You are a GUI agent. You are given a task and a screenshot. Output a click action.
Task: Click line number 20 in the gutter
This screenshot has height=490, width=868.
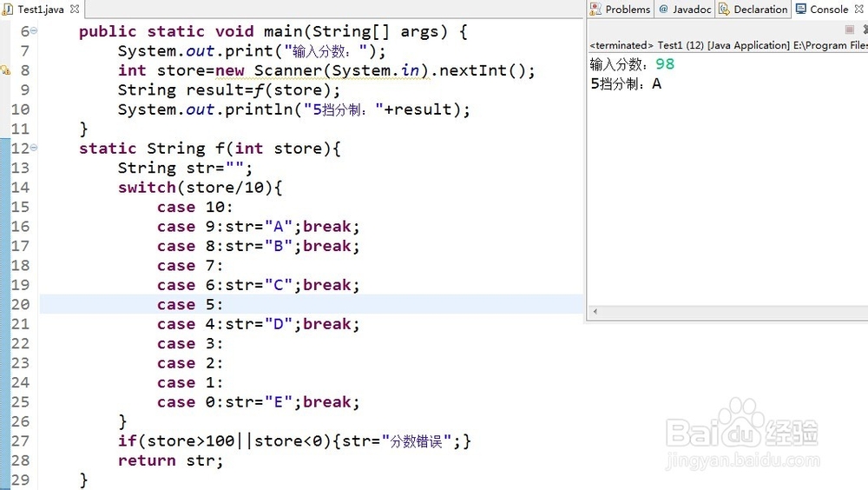(x=21, y=304)
